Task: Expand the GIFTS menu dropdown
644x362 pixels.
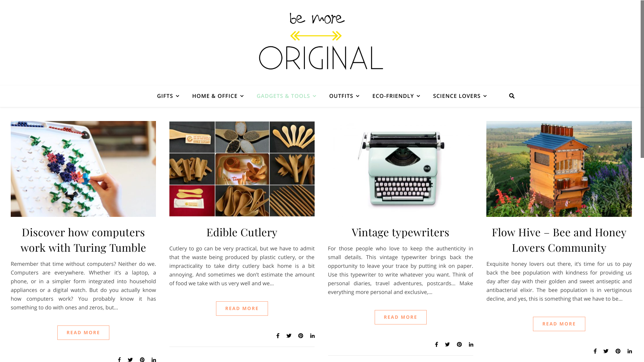Action: (x=168, y=96)
